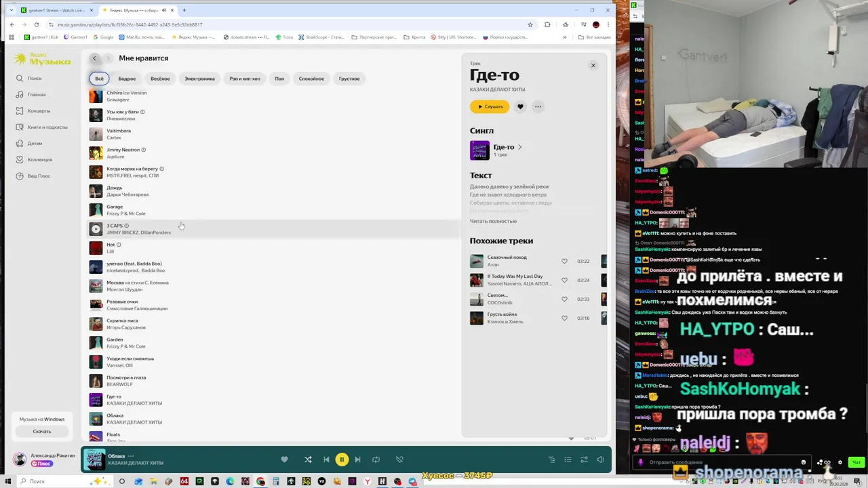Go back with playlist back arrow
This screenshot has width=868, height=488.
(x=95, y=58)
